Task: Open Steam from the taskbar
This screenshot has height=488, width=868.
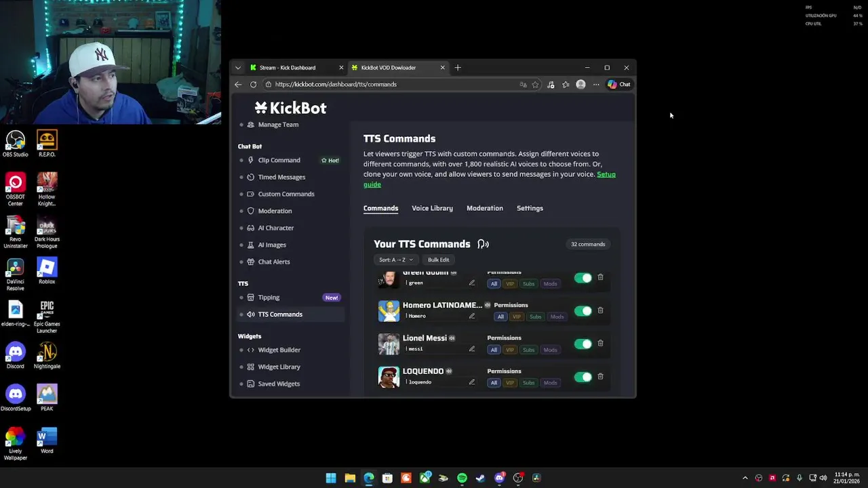Action: pyautogui.click(x=481, y=478)
